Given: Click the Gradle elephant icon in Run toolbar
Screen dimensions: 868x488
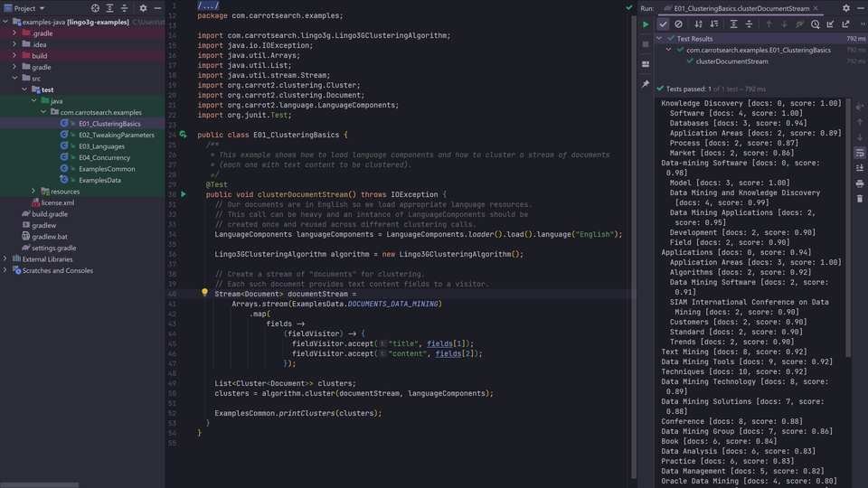Looking at the screenshot, I should pos(800,24).
